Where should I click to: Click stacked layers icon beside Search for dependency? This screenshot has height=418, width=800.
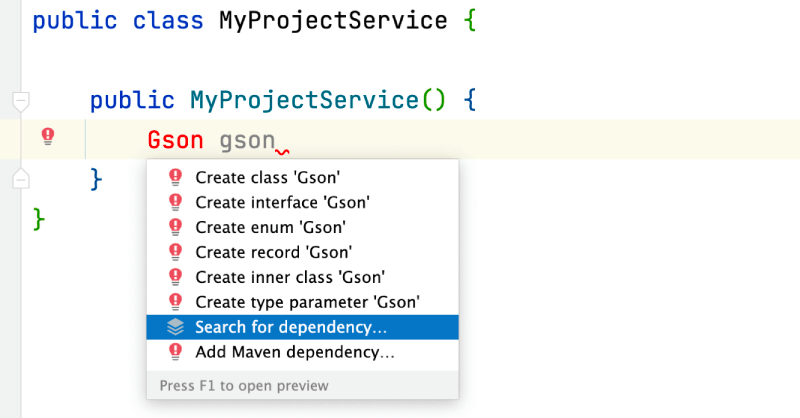(x=175, y=327)
